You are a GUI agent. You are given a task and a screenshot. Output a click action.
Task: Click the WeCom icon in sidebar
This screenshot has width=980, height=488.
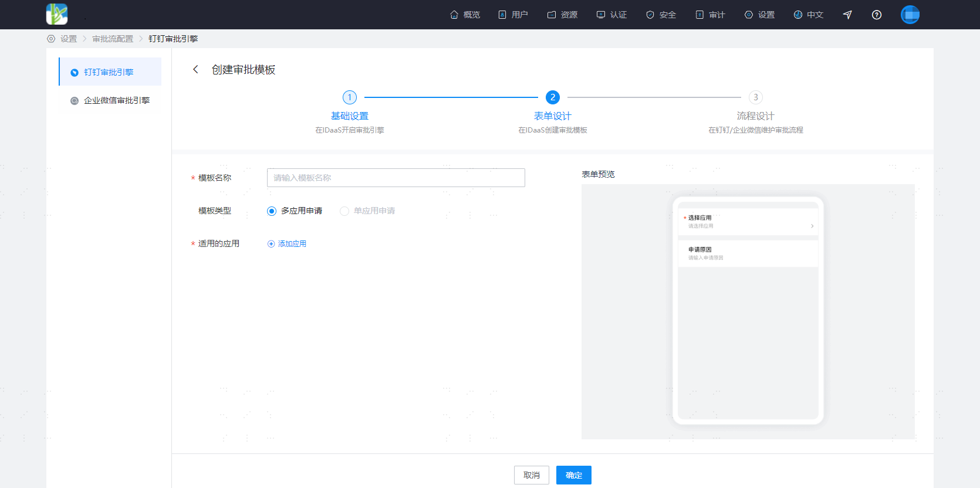coord(75,100)
